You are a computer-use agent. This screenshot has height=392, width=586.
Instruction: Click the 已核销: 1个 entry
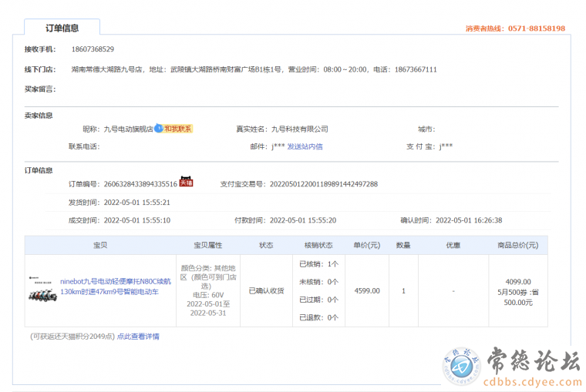318,264
